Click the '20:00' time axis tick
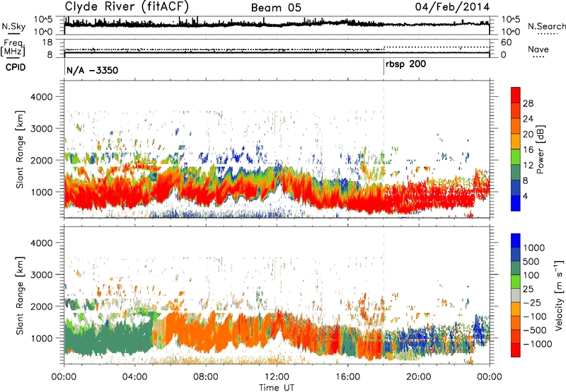 pos(418,377)
